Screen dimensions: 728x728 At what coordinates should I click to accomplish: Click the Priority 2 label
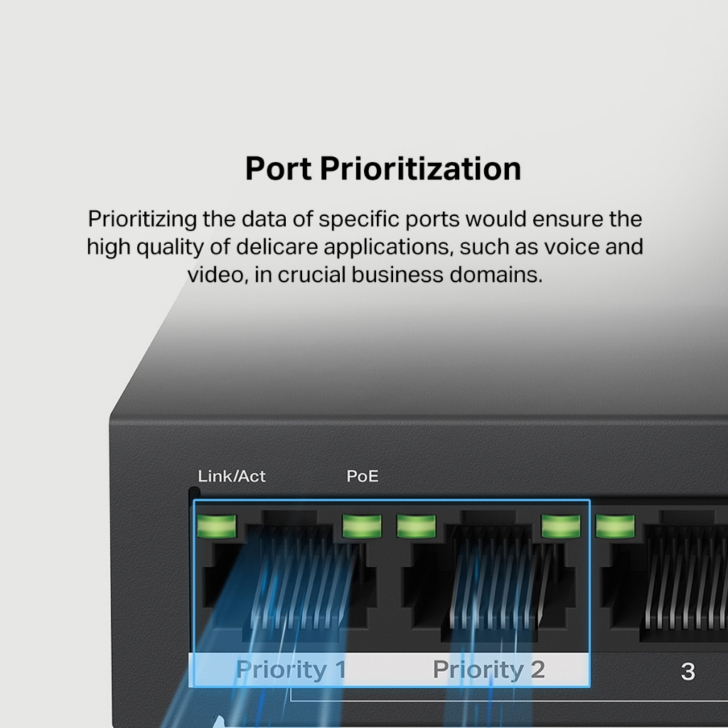coord(489,670)
